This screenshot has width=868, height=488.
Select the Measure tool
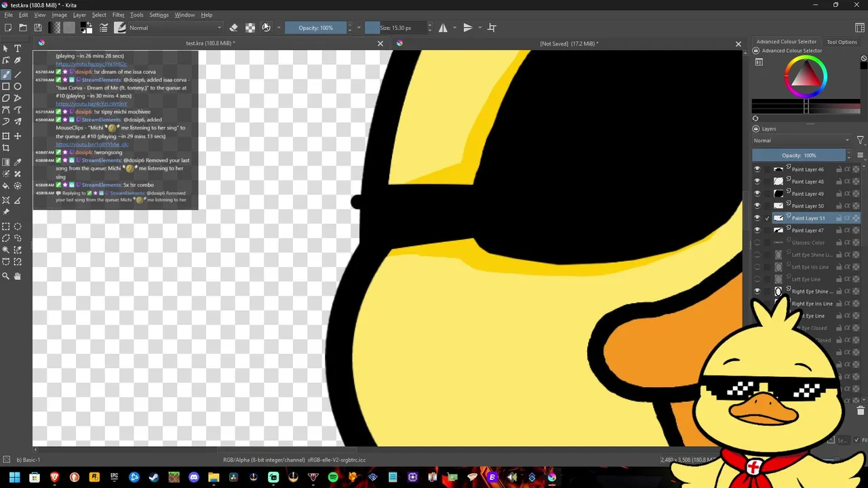18,200
